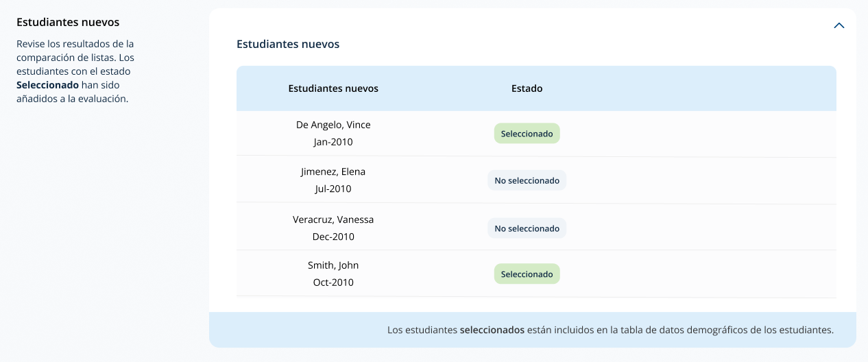The image size is (868, 362).
Task: Click the Estudiantes nuevos card title
Action: pos(288,44)
